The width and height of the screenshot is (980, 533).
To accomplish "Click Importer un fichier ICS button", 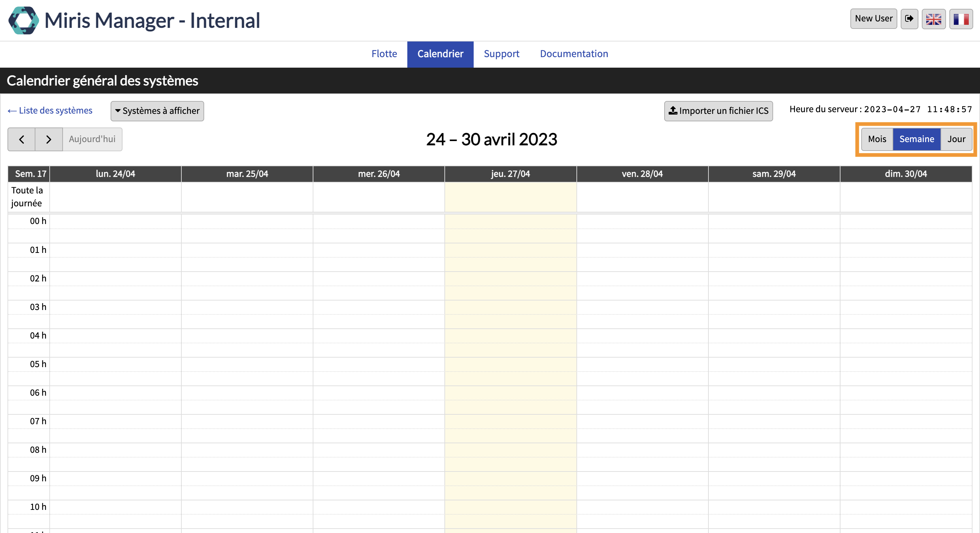I will click(718, 110).
